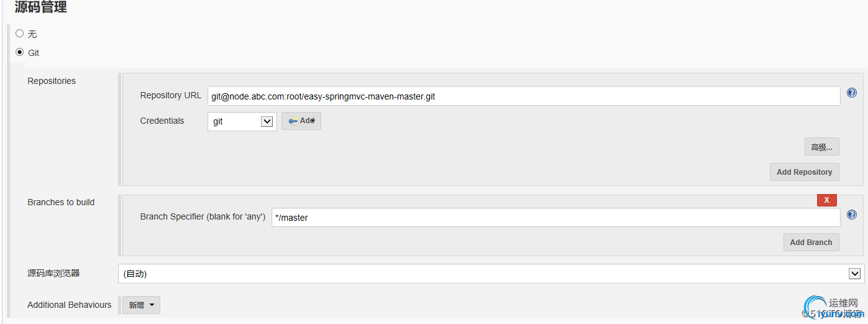Open the 新增 Additional Behaviours menu
Image resolution: width=868 pixels, height=324 pixels.
tap(141, 305)
